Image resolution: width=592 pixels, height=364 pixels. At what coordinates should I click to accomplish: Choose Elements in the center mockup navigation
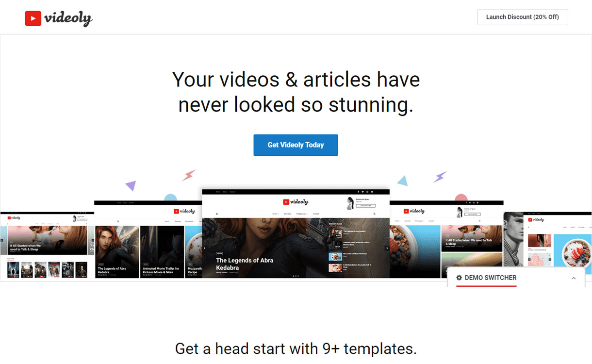[288, 214]
